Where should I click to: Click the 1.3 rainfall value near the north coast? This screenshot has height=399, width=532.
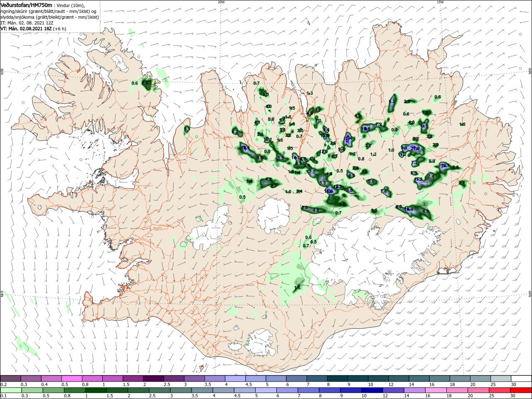pos(310,94)
